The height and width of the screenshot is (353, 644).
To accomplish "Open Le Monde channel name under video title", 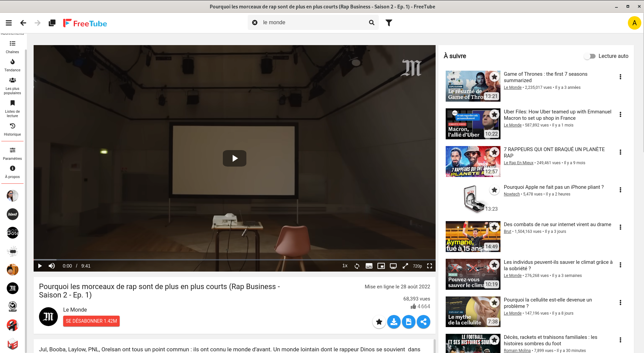I will [75, 310].
